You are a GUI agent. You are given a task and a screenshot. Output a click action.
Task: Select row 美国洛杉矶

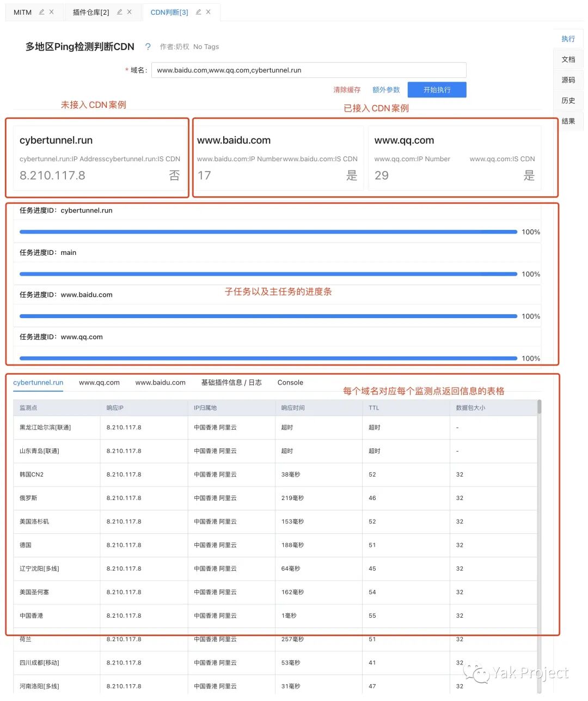(275, 521)
